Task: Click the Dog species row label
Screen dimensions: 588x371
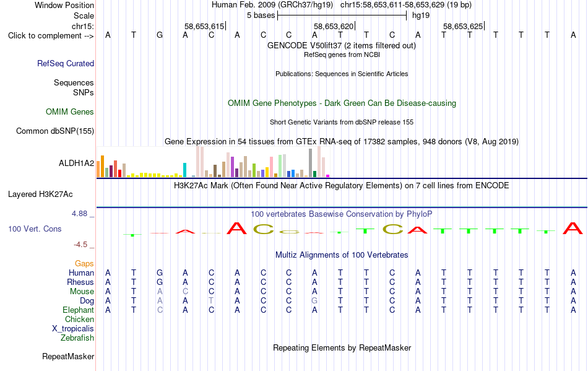Action: pyautogui.click(x=87, y=301)
